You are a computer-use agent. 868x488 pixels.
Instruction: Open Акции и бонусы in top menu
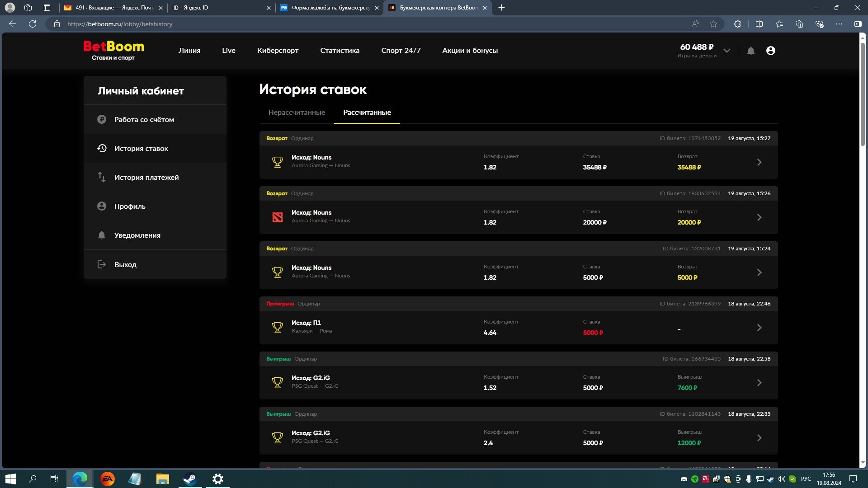[470, 51]
